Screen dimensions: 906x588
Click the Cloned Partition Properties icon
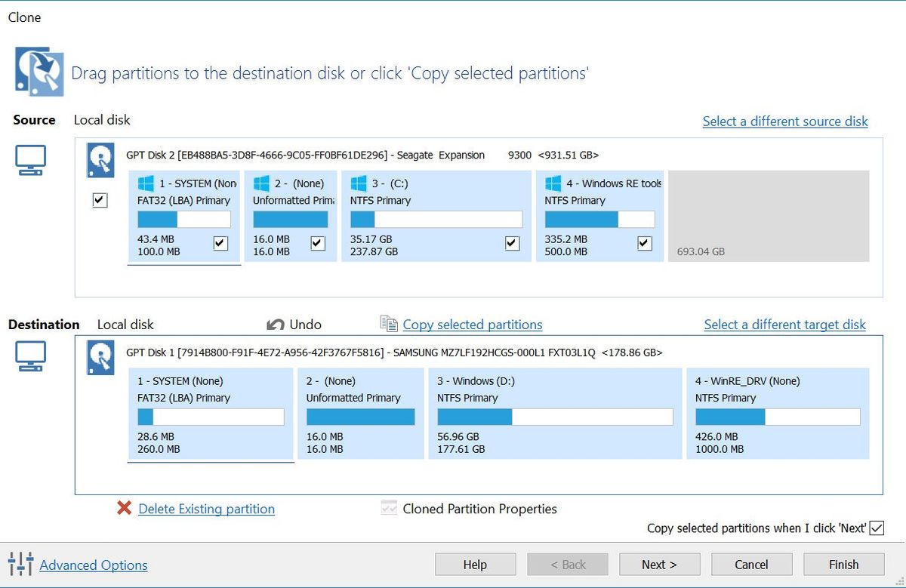[x=389, y=509]
